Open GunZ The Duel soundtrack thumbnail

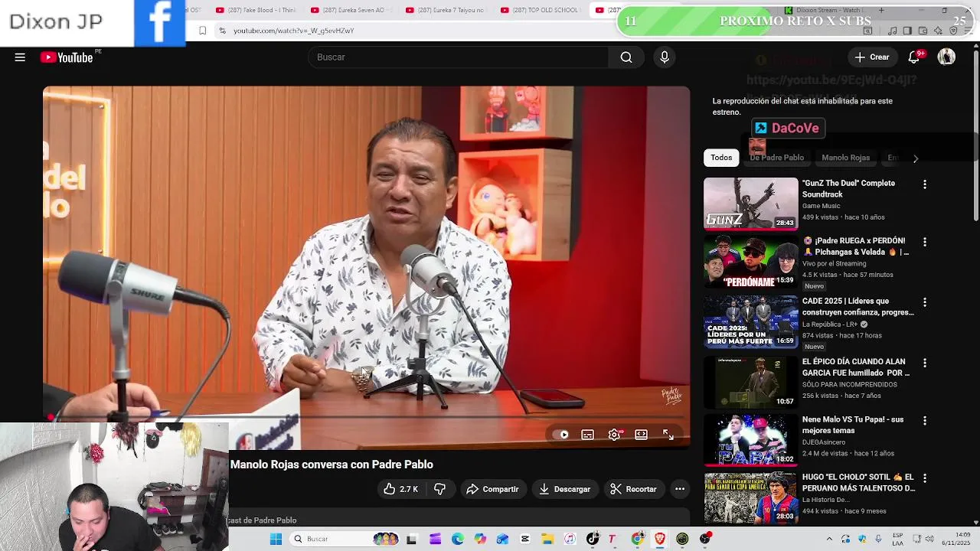tap(750, 204)
